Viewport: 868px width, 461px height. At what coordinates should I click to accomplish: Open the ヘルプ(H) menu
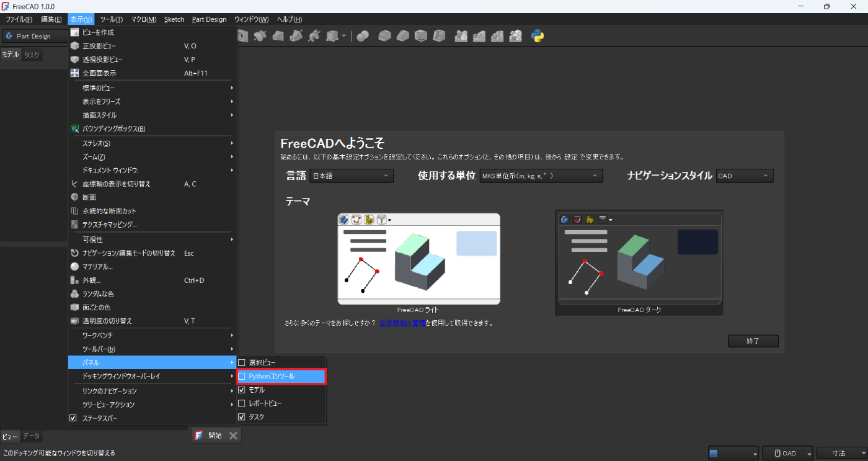pos(290,19)
